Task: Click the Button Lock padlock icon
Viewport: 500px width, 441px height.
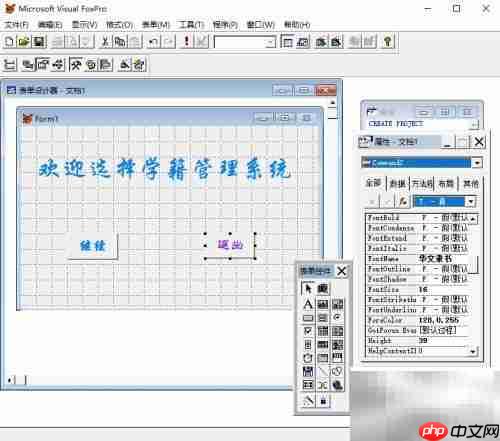Action: coord(323,400)
